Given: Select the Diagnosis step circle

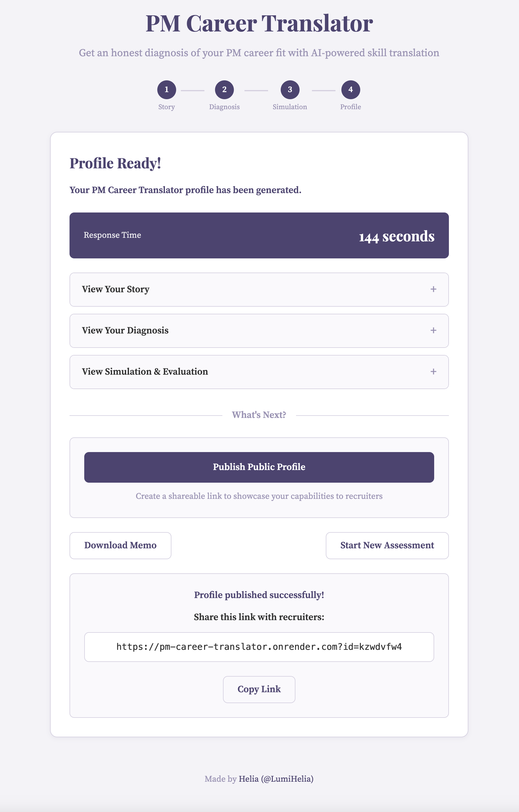Looking at the screenshot, I should tap(225, 90).
